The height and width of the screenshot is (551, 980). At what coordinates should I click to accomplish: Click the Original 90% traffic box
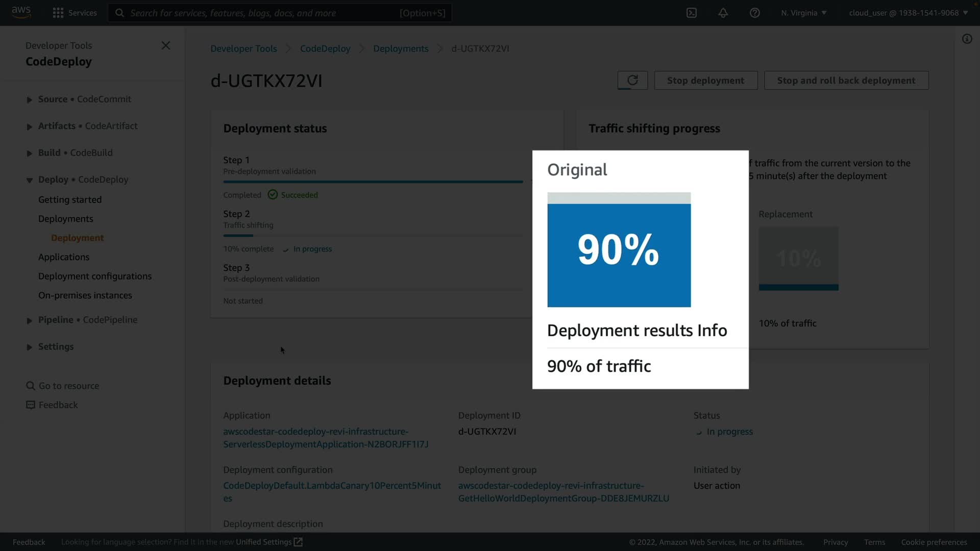pyautogui.click(x=619, y=250)
